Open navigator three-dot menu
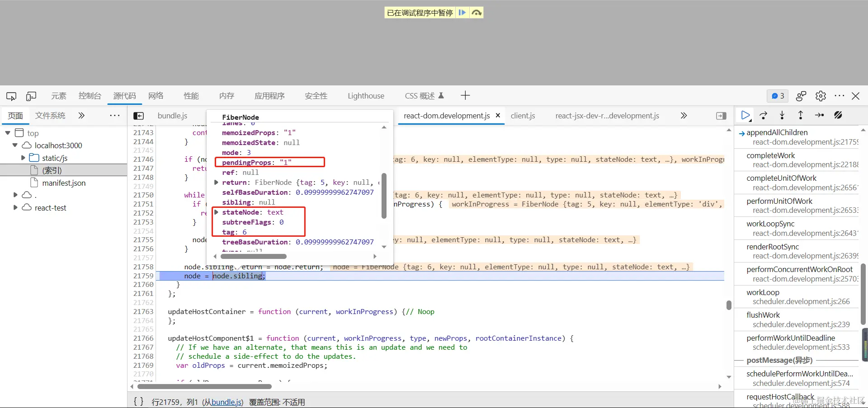 pyautogui.click(x=115, y=116)
